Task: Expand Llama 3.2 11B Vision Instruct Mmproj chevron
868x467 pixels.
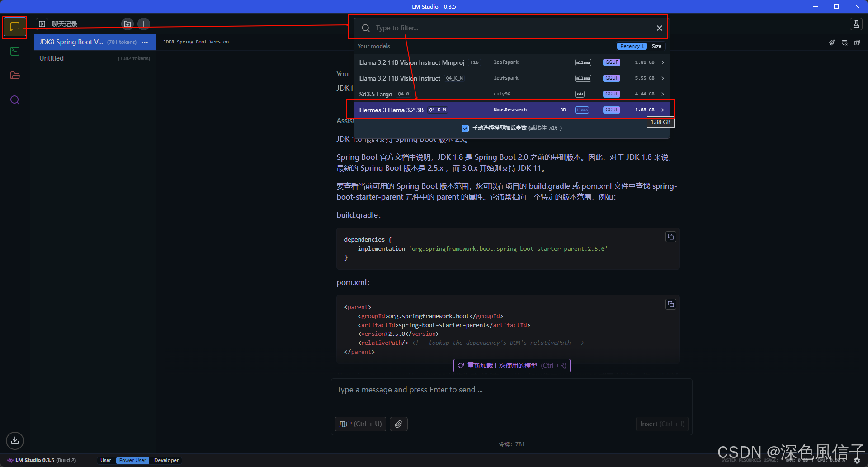Action: pos(663,62)
